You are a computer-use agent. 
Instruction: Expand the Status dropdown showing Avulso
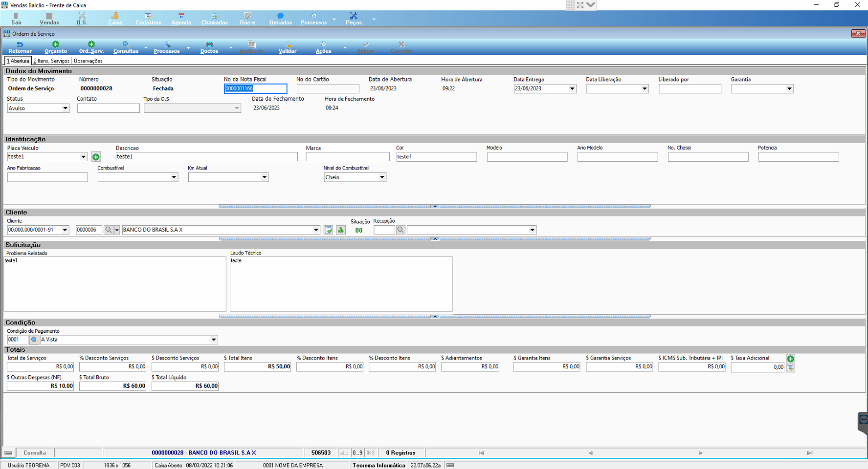[x=65, y=108]
